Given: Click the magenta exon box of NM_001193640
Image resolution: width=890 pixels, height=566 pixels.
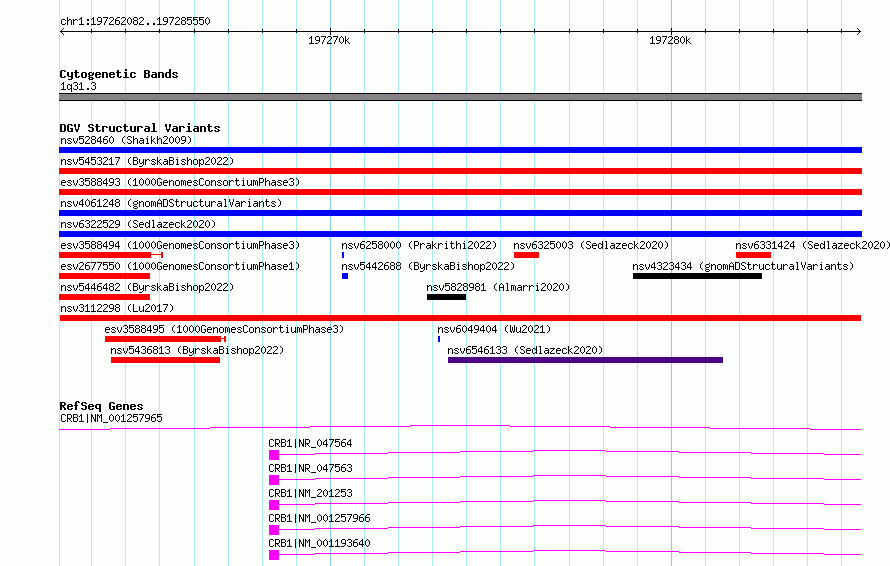Looking at the screenshot, I should [274, 555].
